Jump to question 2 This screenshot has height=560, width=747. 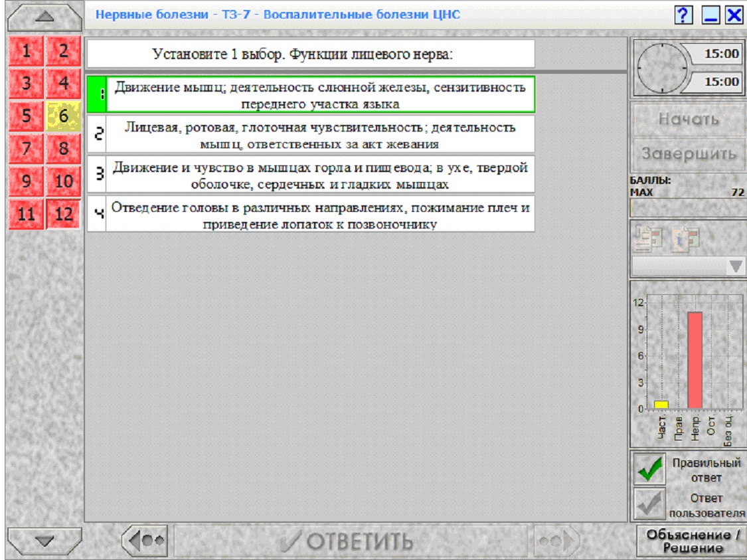pos(63,50)
